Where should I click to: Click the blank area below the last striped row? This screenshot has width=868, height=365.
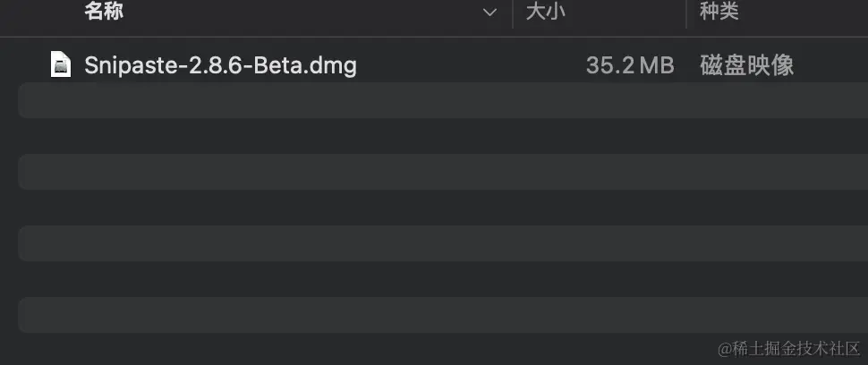[x=358, y=349]
